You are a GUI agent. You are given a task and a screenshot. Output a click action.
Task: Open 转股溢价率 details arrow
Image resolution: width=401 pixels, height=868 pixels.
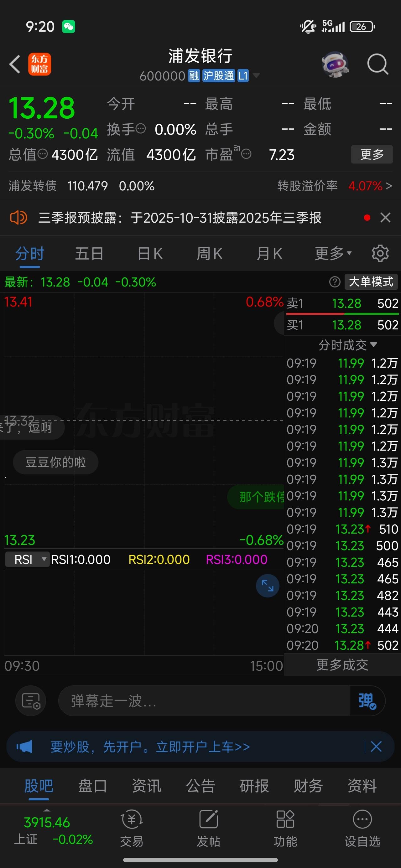[x=389, y=186]
